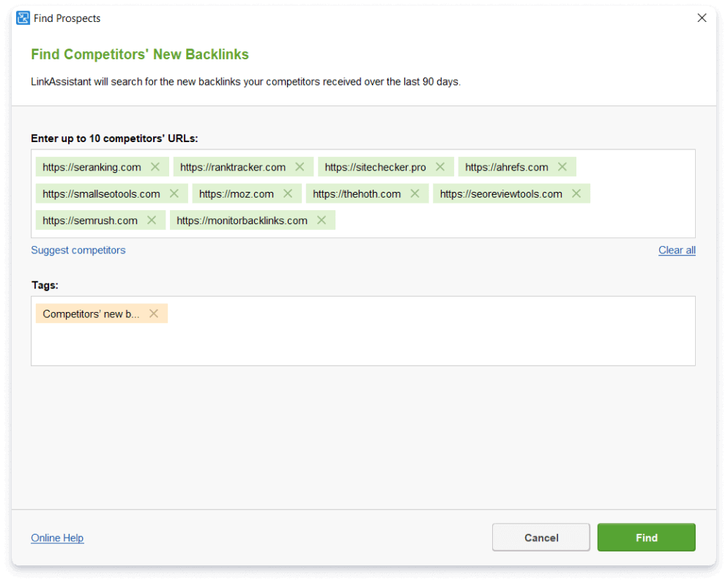Viewport: 728px width, 583px height.
Task: Open Suggest competitors link
Action: coord(78,250)
